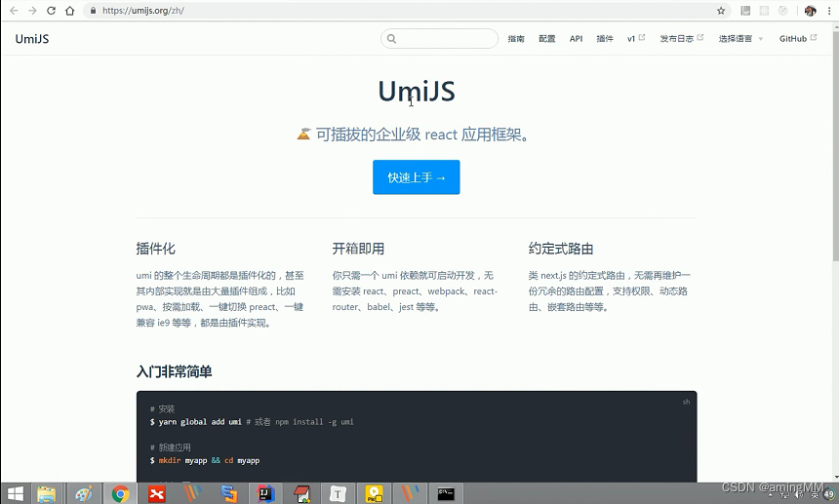Click the UmiJS logo in header
The image size is (839, 504).
coord(32,38)
